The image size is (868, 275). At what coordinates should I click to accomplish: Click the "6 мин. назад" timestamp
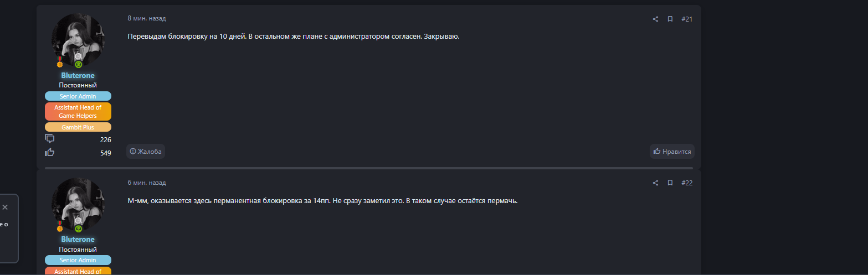click(147, 183)
